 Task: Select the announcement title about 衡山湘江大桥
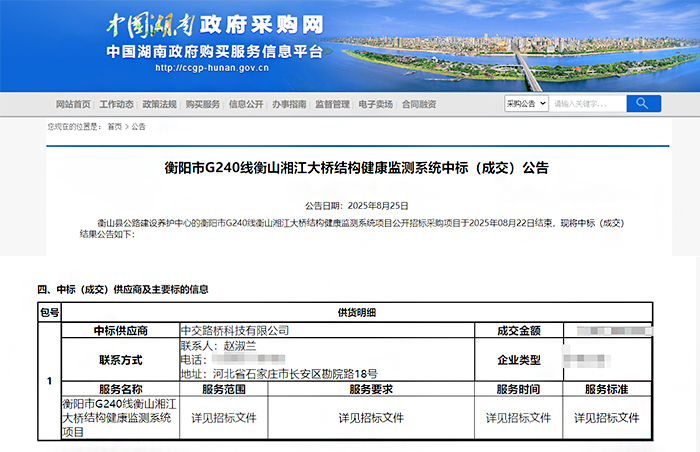[x=356, y=168]
